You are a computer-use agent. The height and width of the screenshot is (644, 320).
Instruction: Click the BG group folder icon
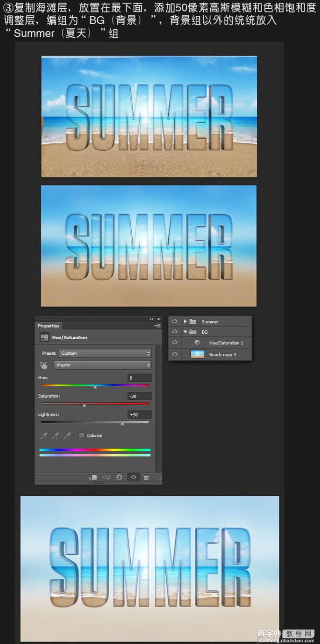point(193,332)
